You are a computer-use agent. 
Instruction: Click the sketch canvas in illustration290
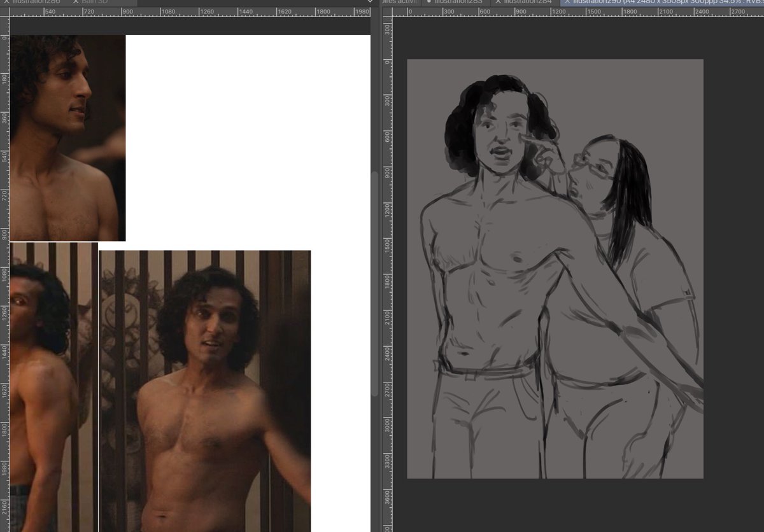click(x=555, y=269)
